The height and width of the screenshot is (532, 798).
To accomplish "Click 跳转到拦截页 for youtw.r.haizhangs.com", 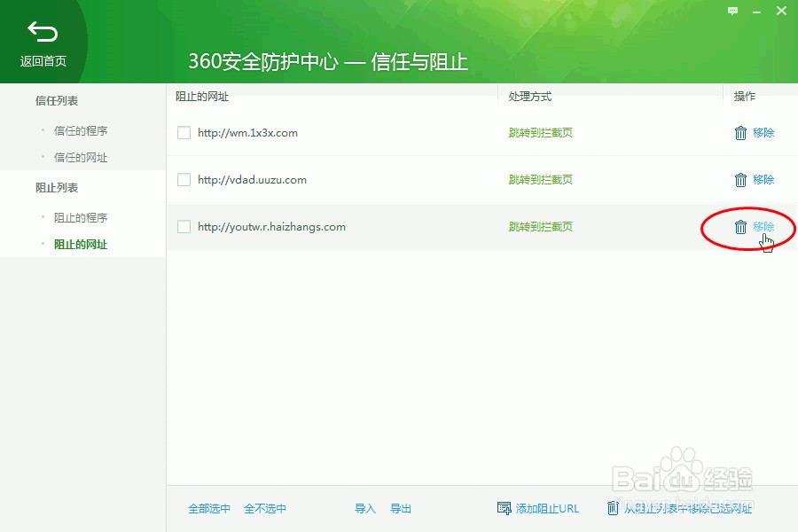I will (x=541, y=227).
